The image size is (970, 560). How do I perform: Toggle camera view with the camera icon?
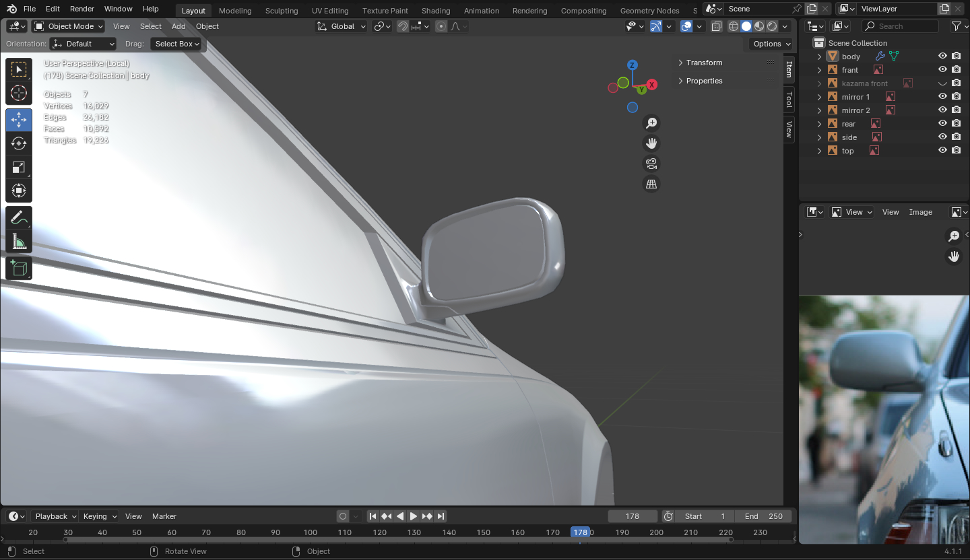(651, 164)
